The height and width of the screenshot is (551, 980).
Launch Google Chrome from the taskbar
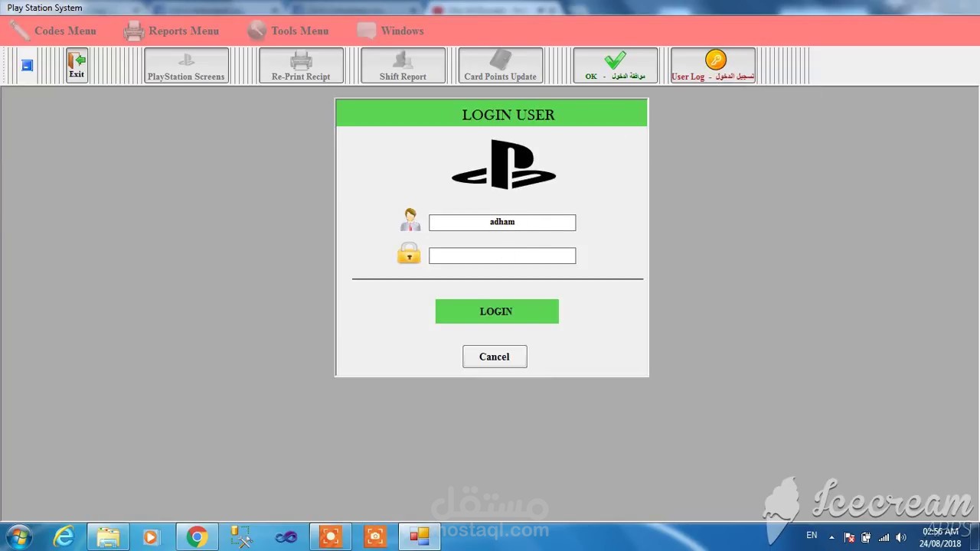pyautogui.click(x=196, y=536)
